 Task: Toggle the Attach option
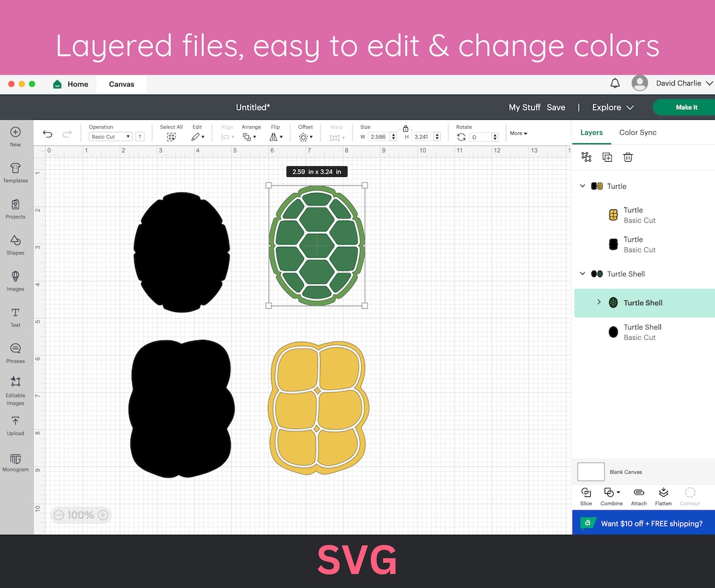[638, 496]
